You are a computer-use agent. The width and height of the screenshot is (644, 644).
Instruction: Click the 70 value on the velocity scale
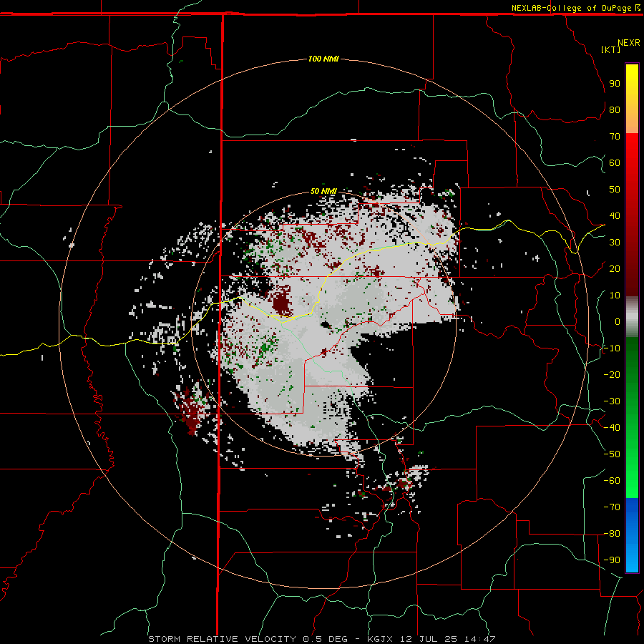(615, 137)
